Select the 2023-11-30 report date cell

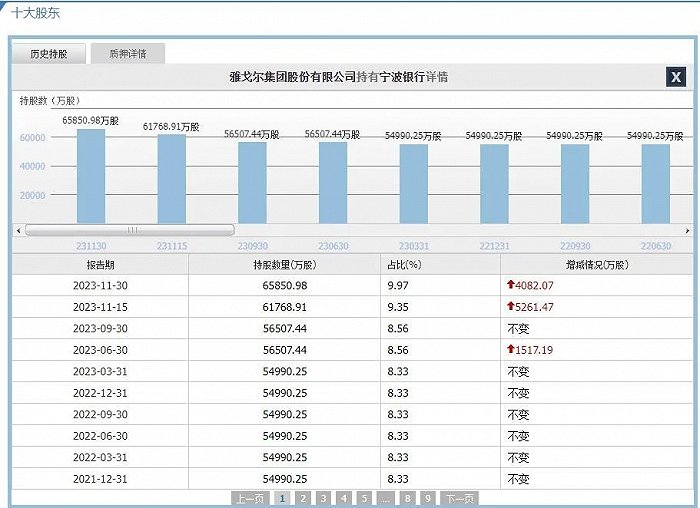(x=100, y=286)
